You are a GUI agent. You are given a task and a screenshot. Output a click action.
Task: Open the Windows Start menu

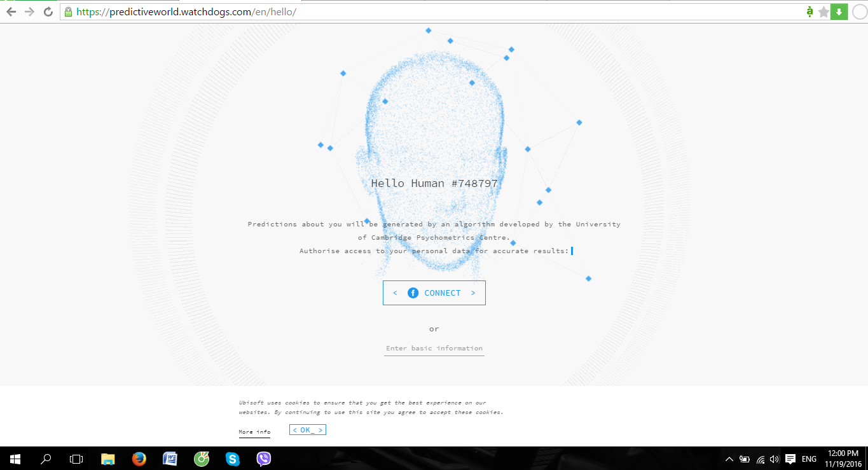[15, 459]
